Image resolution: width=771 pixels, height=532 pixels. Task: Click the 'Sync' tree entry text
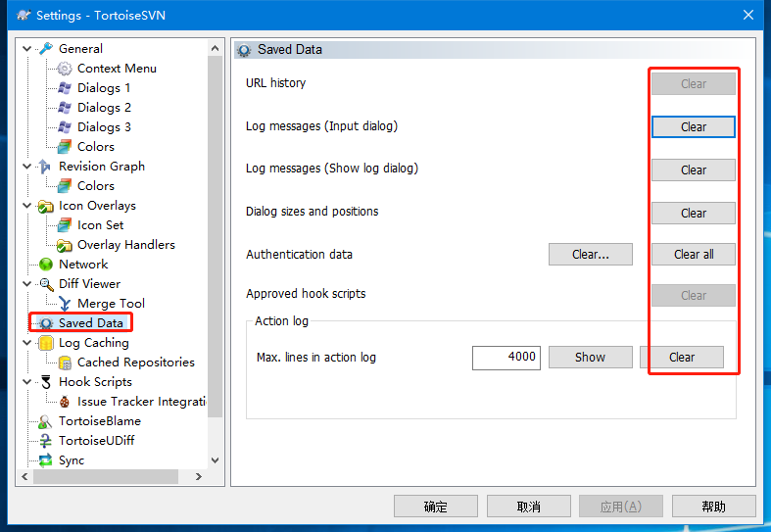point(72,460)
